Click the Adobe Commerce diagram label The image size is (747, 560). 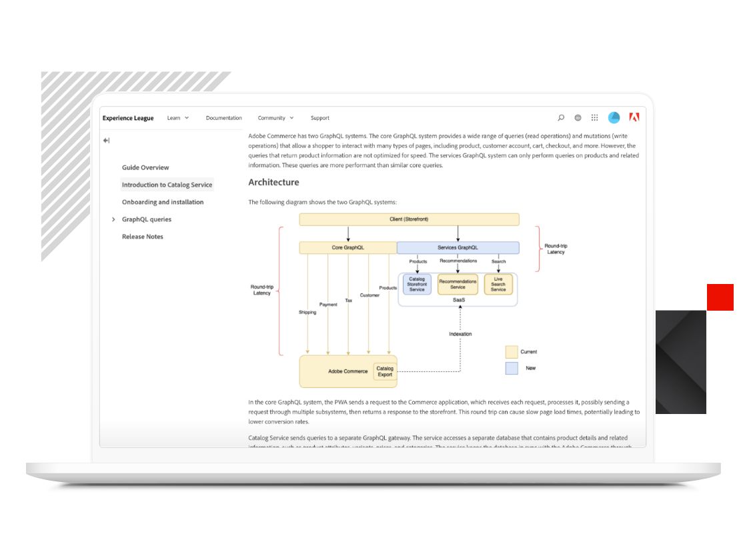(347, 371)
